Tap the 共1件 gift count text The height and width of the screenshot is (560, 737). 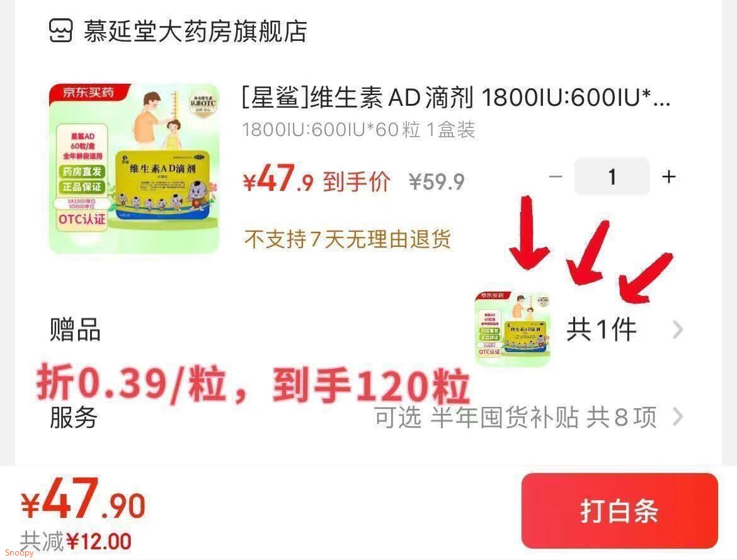pyautogui.click(x=602, y=329)
